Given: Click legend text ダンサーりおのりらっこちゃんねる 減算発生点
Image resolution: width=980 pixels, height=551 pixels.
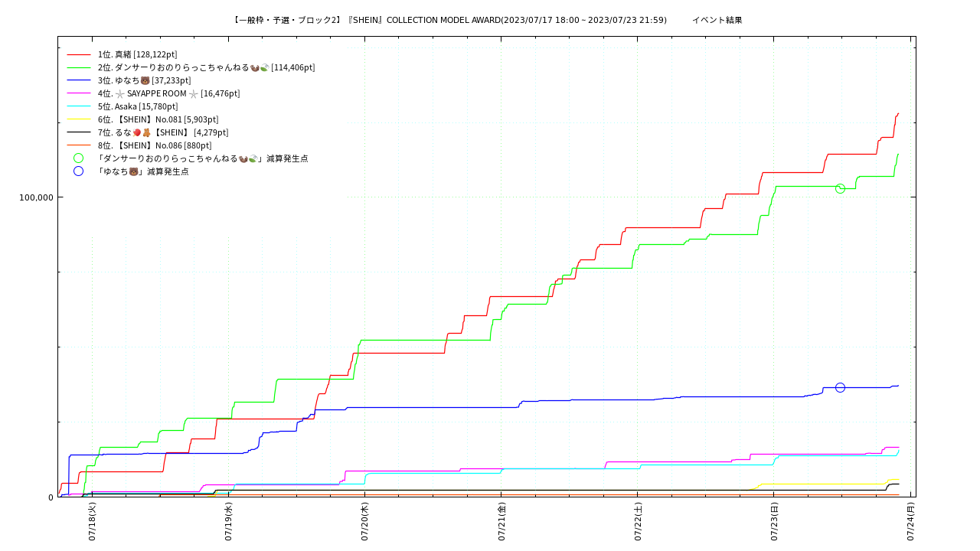Looking at the screenshot, I should pyautogui.click(x=202, y=158).
